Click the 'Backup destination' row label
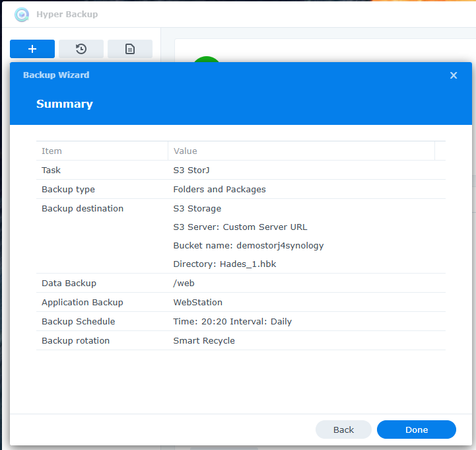Viewport: 476px width, 450px height. 83,208
